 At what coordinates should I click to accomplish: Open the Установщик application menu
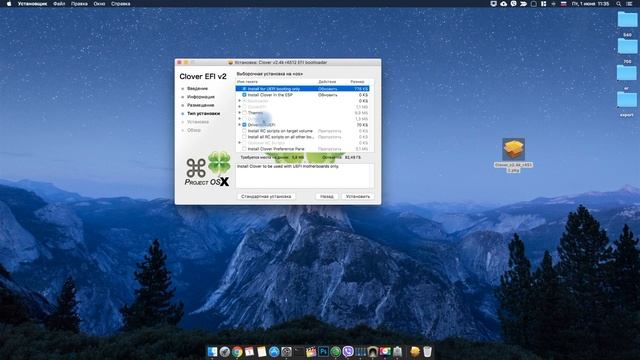[32, 4]
